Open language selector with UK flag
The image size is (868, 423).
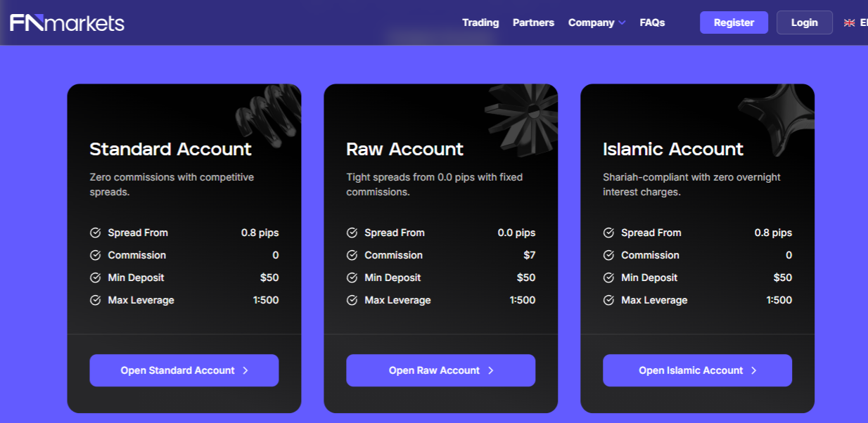pos(855,22)
